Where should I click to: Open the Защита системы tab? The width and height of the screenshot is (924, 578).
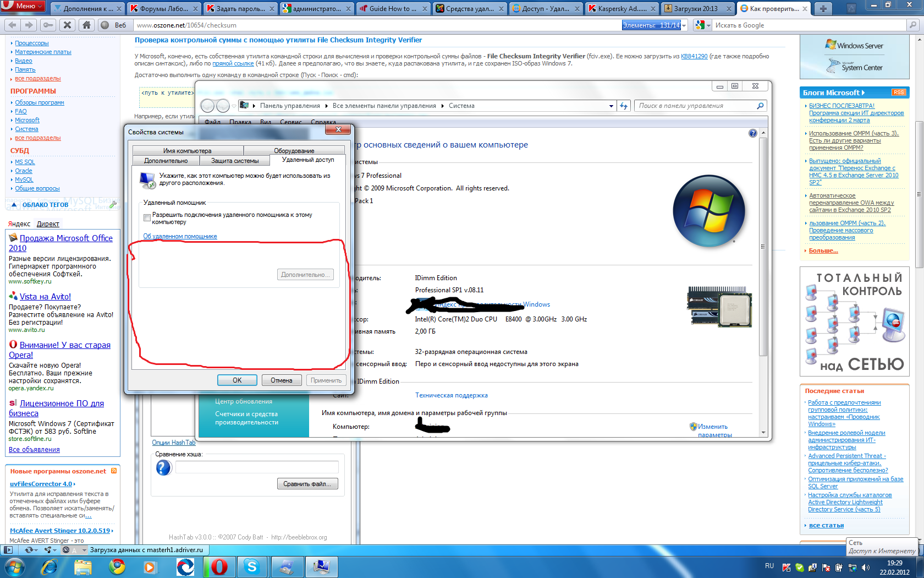(235, 161)
